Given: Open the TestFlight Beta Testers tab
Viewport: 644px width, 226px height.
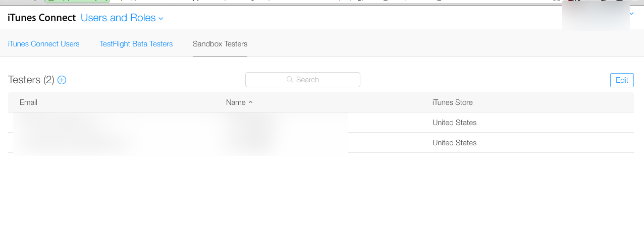Looking at the screenshot, I should (136, 44).
